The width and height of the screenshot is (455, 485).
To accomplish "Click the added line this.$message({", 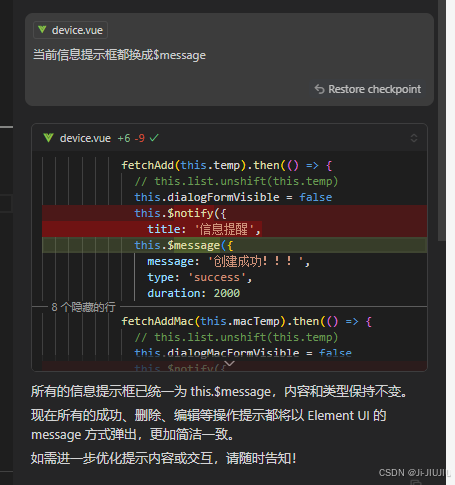I will pyautogui.click(x=235, y=245).
